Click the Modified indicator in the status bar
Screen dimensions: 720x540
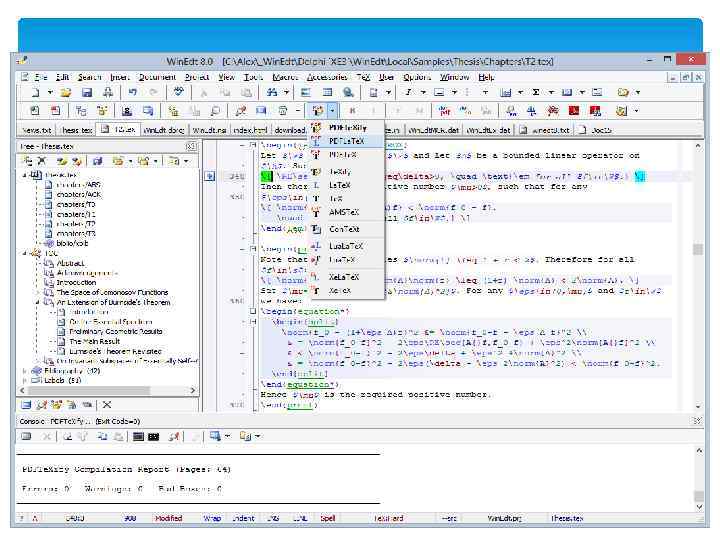tap(168, 518)
